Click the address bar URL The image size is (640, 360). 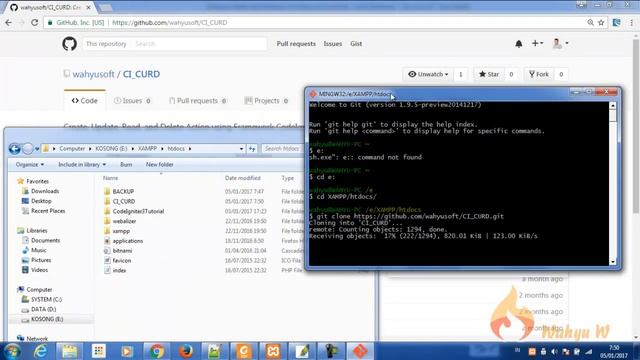169,22
